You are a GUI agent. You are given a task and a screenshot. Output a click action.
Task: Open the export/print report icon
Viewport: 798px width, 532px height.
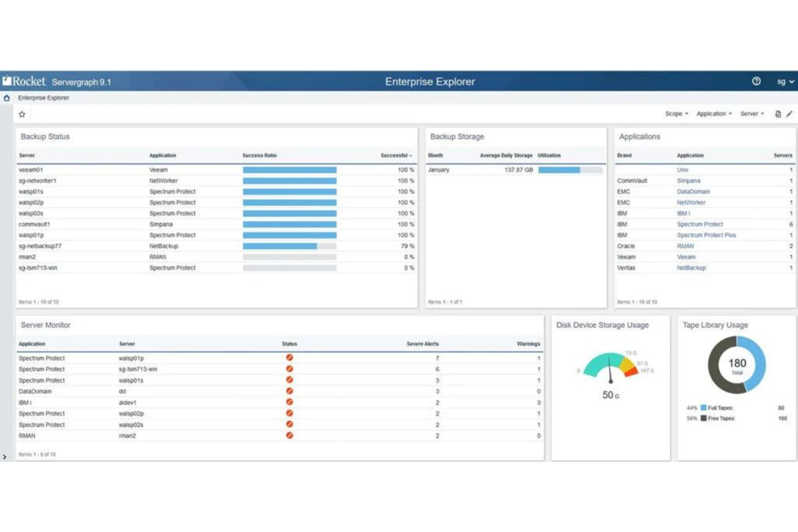click(778, 114)
